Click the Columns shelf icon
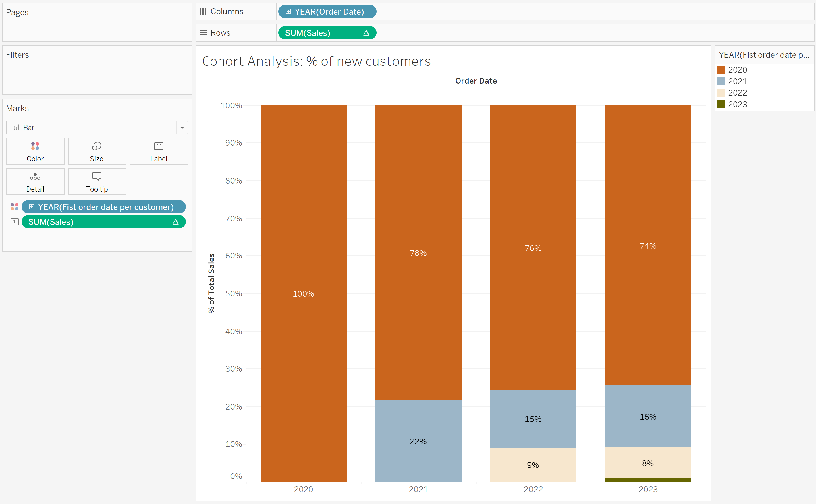Screen dimensions: 816x504 click(x=203, y=11)
